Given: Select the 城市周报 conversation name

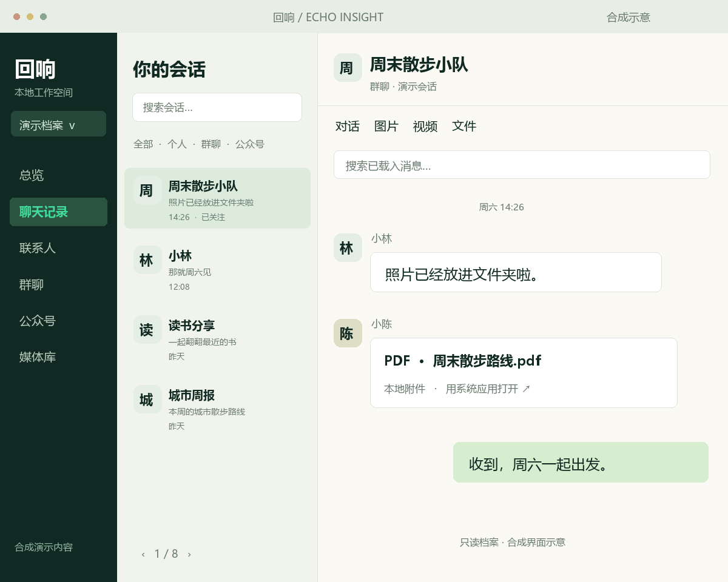Looking at the screenshot, I should point(192,395).
